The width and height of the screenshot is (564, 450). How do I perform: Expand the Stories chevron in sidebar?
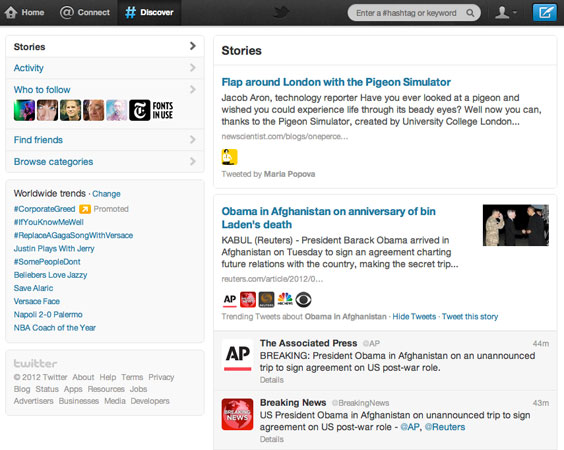coord(193,46)
